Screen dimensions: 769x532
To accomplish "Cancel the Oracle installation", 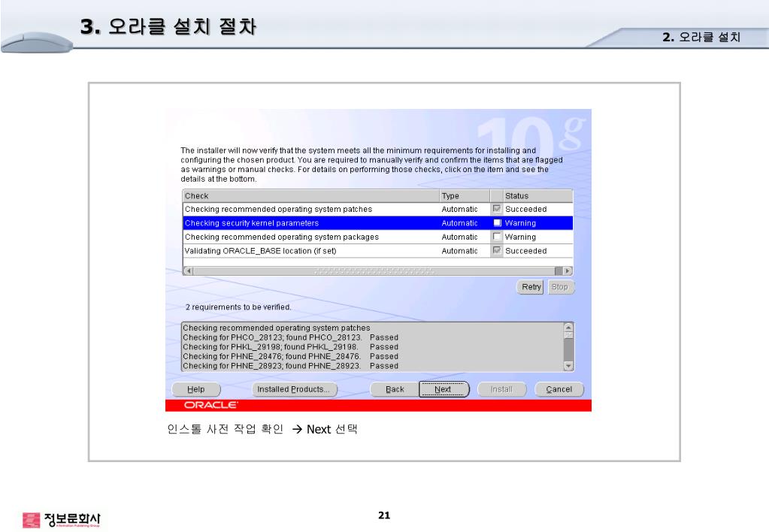I will click(559, 389).
